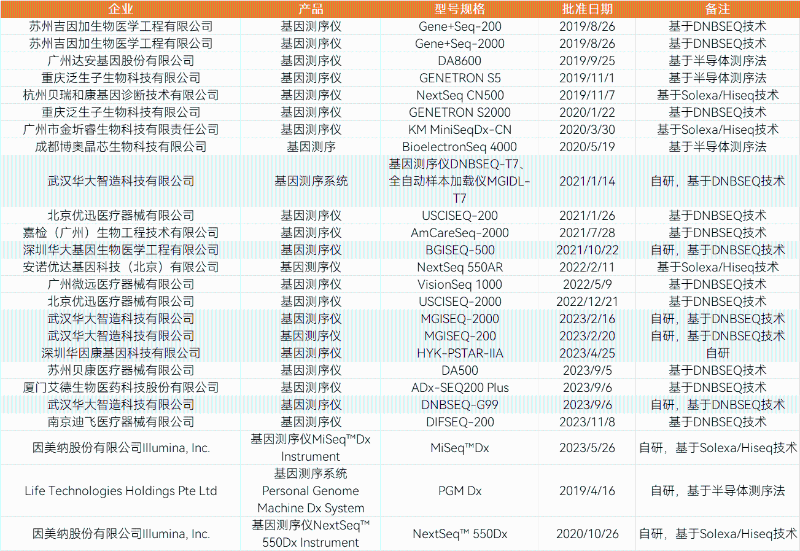Select the 备注 column header
The height and width of the screenshot is (551, 800).
(x=717, y=8)
